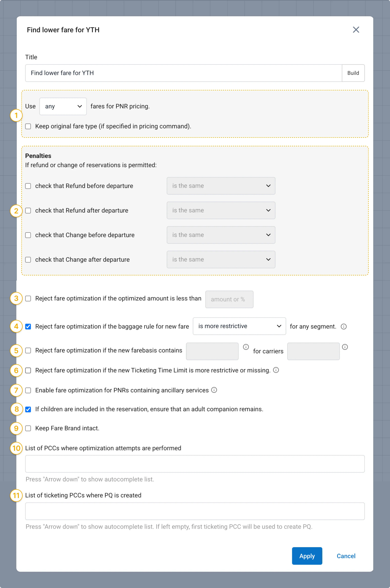Close the Find lower fare dialog
Viewport: 390px width, 588px height.
[356, 30]
